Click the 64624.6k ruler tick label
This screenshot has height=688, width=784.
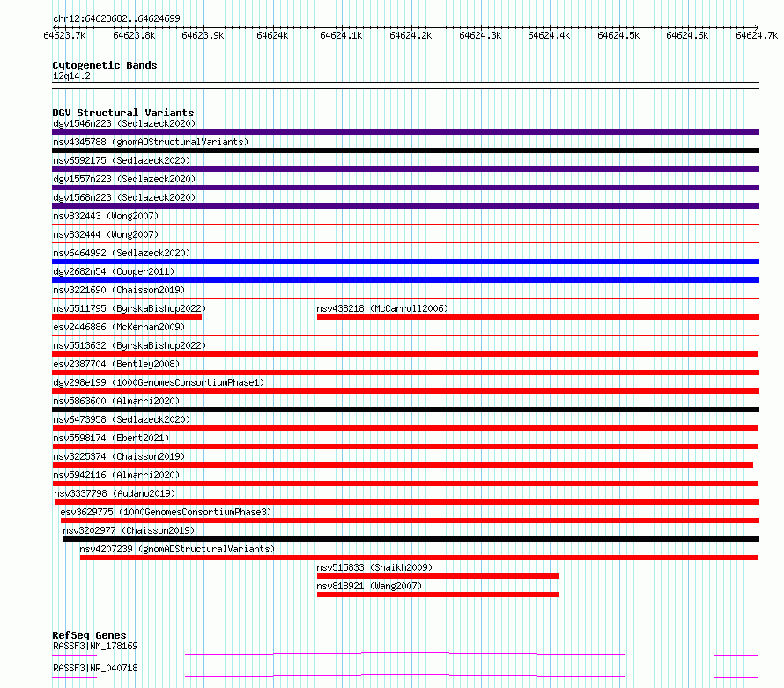(687, 35)
